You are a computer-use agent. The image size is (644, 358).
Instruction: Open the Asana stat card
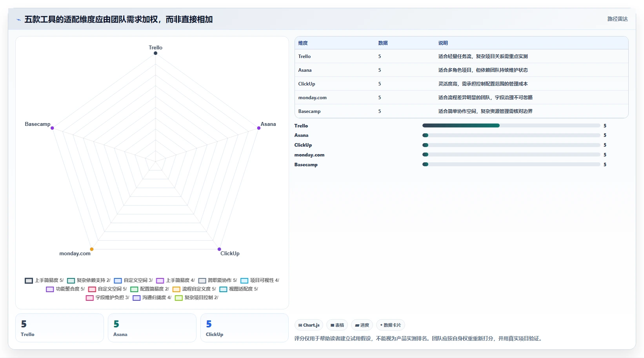tap(152, 328)
